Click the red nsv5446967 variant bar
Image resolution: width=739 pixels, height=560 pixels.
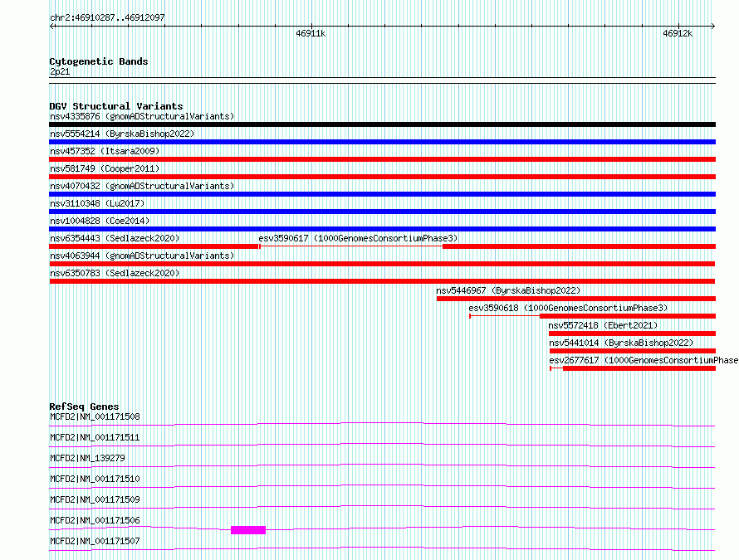[576, 299]
